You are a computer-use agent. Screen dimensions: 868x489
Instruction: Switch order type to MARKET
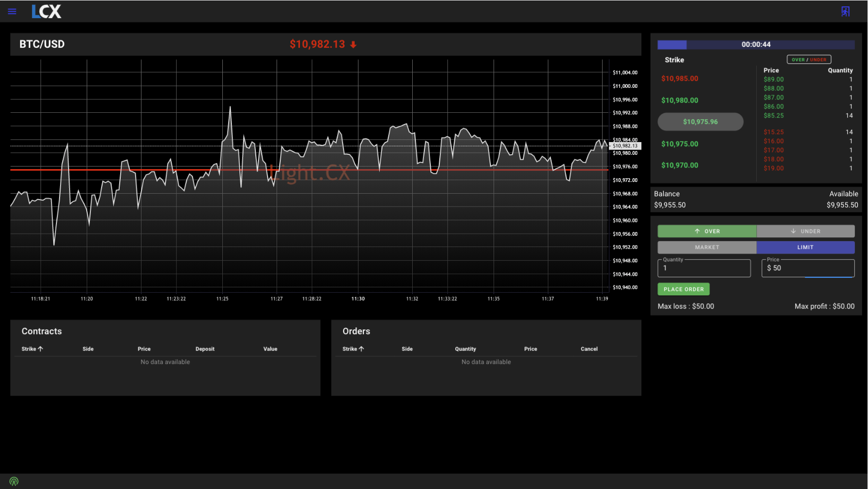click(707, 247)
